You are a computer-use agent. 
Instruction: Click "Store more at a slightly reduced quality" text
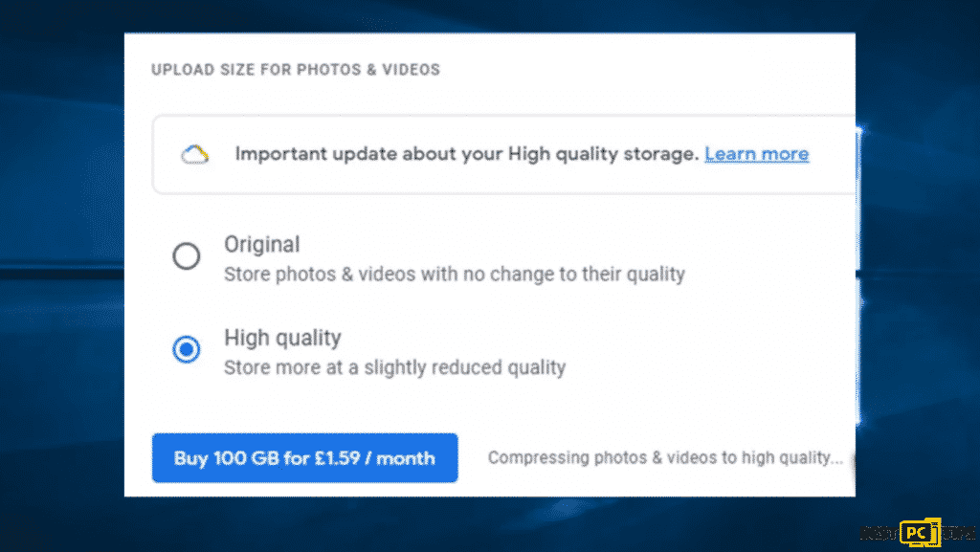tap(395, 367)
